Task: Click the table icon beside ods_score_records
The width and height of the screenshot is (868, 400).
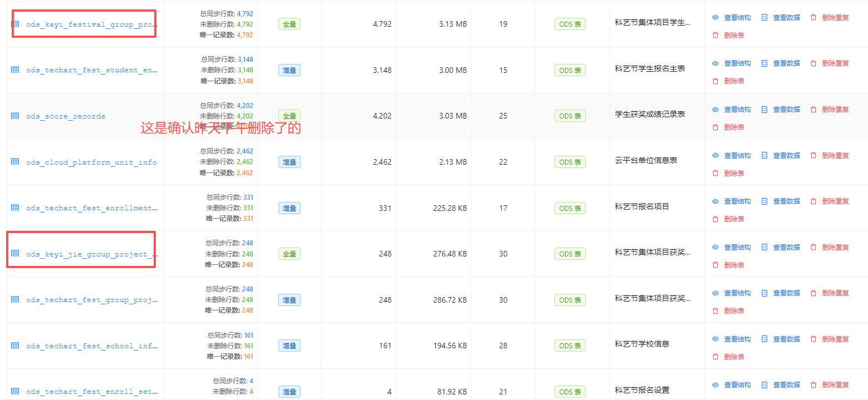Action: (15, 116)
